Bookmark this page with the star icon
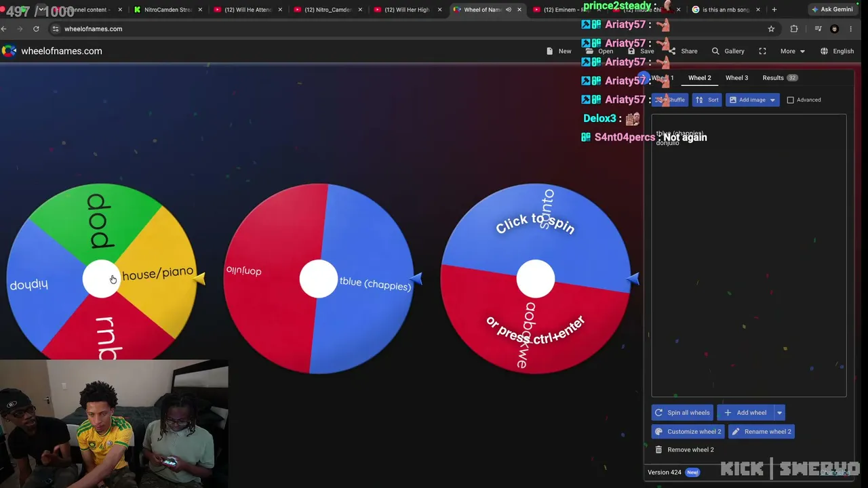This screenshot has width=868, height=488. [x=771, y=29]
